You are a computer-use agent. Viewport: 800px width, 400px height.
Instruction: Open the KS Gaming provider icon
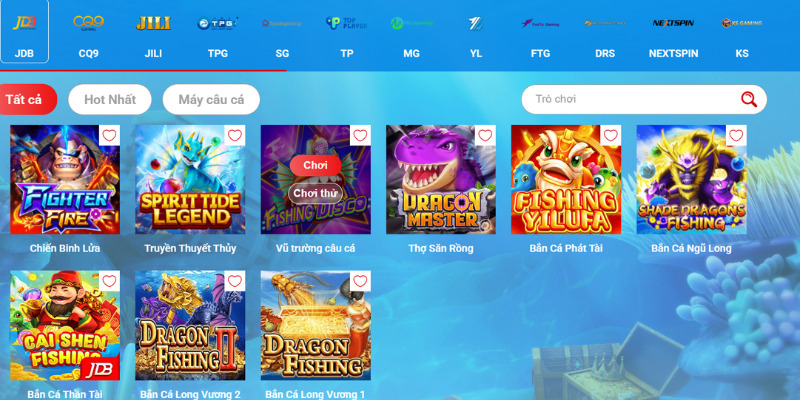pyautogui.click(x=742, y=23)
